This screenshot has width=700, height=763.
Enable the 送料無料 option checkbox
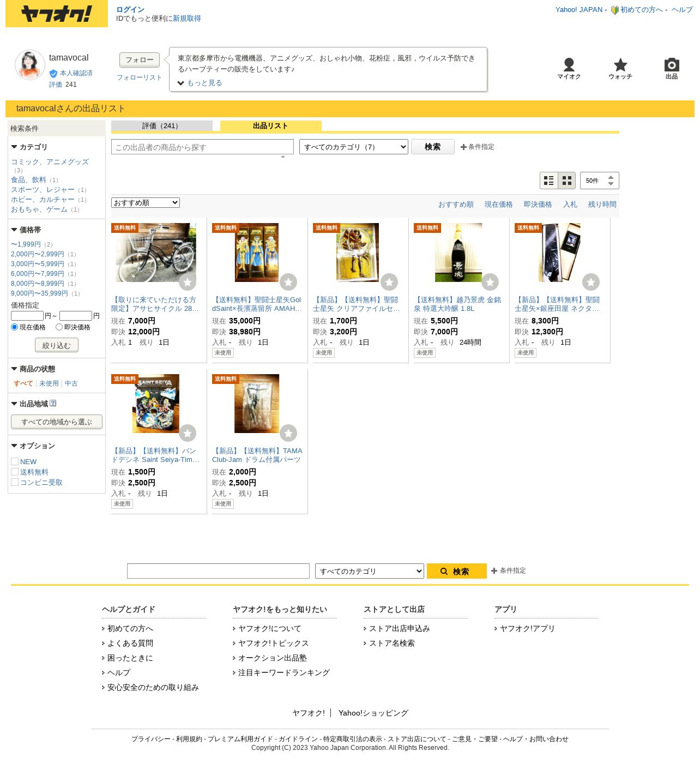pos(15,472)
